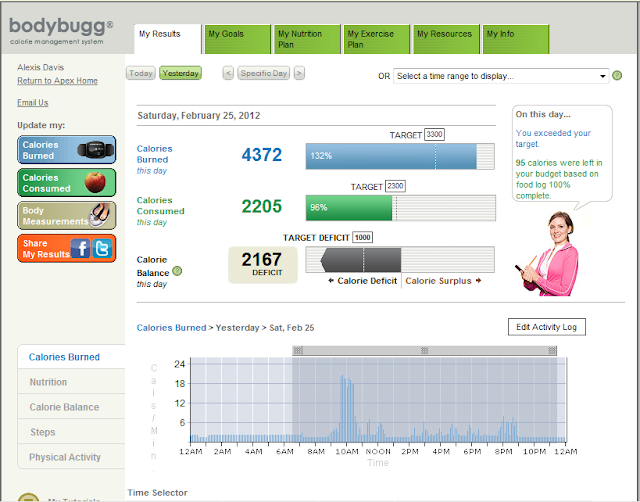Click the gray Calorie Deficit bar
Viewport: 640px width, 502px height.
361,260
